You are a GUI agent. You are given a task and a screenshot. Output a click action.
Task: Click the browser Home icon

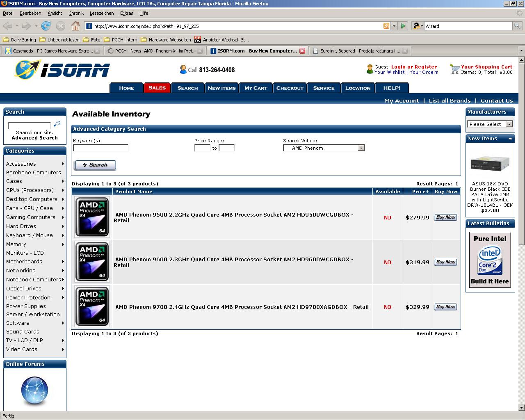pos(75,26)
